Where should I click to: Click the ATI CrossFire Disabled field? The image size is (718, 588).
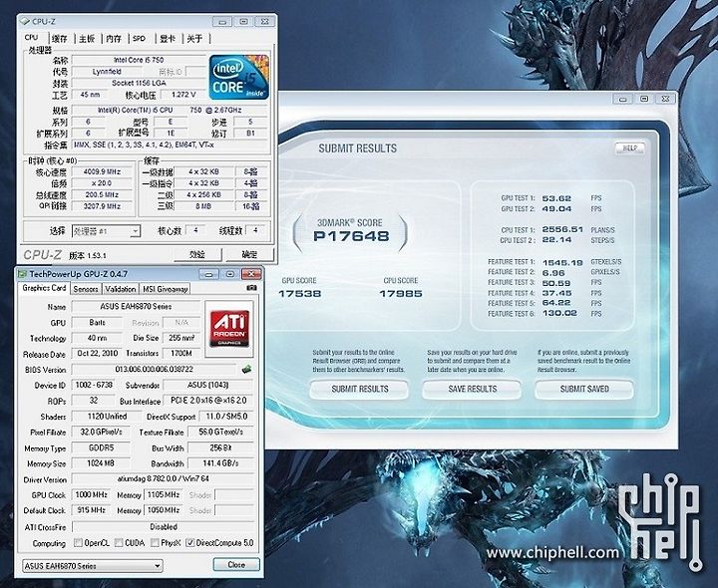click(163, 526)
